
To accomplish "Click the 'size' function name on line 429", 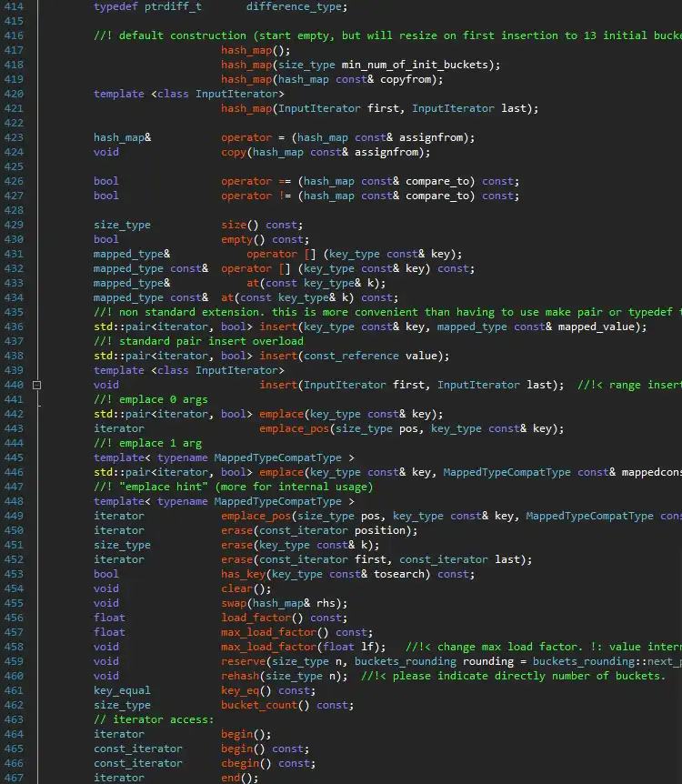I will pos(234,225).
